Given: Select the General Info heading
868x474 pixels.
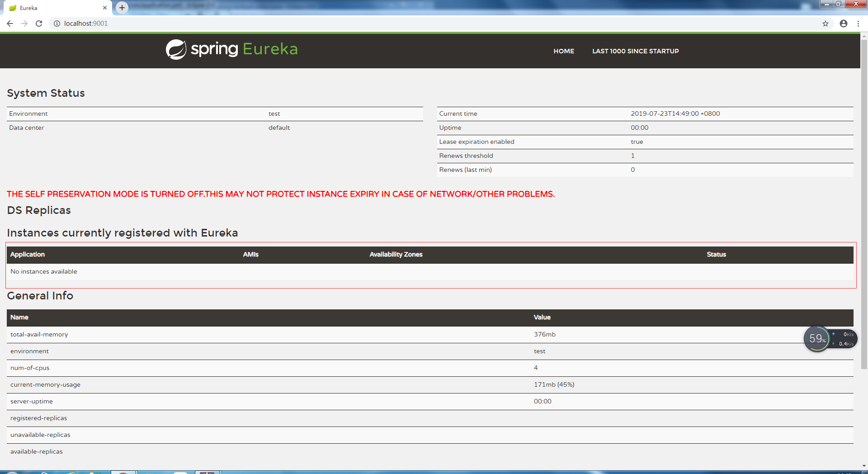Looking at the screenshot, I should 40,296.
